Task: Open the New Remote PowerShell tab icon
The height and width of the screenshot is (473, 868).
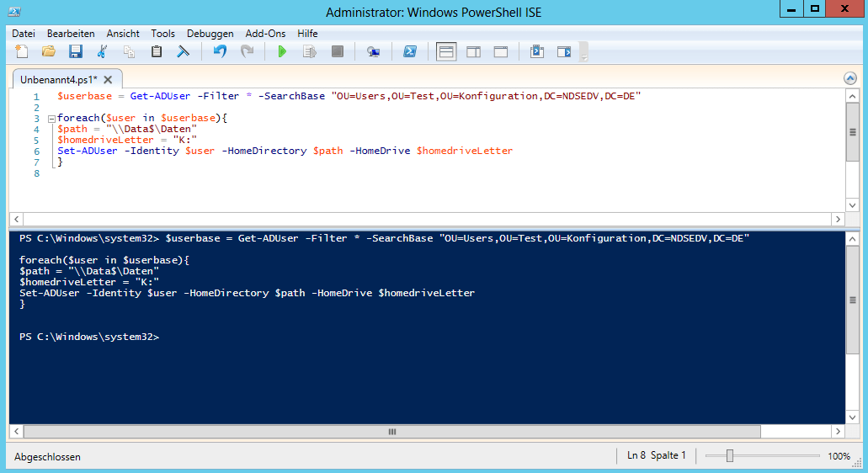Action: [373, 52]
